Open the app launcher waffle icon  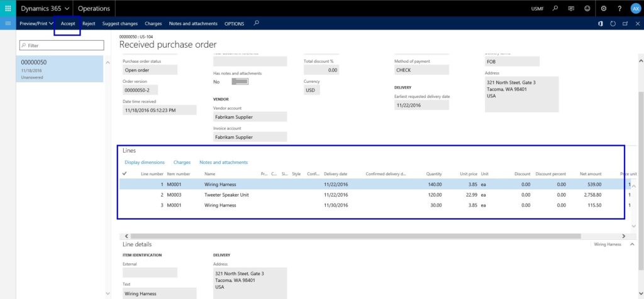pyautogui.click(x=8, y=8)
